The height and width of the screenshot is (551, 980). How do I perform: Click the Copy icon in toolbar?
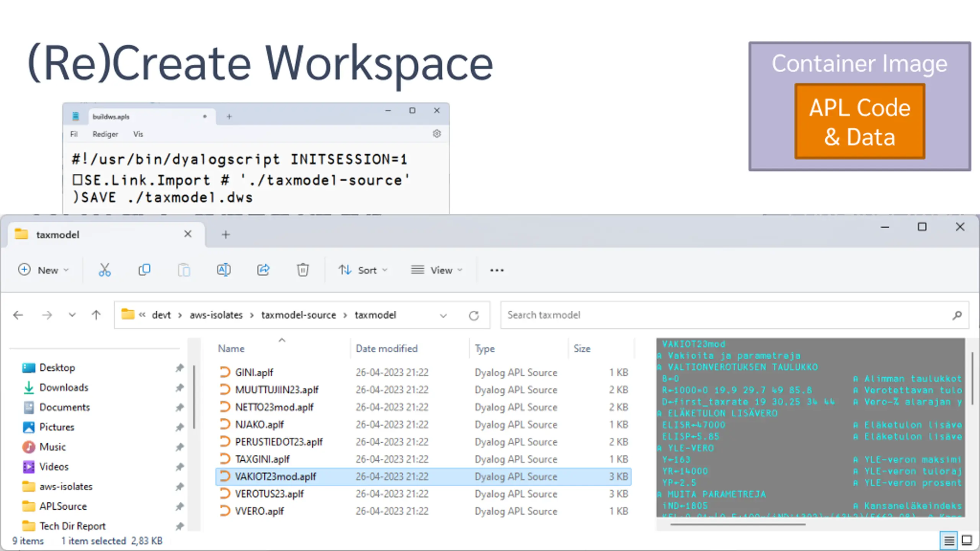[x=144, y=270]
